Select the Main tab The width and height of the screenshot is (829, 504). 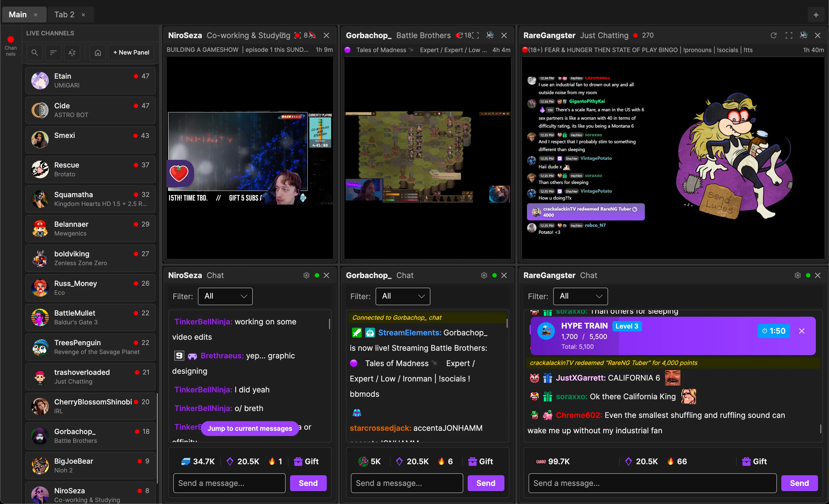18,15
